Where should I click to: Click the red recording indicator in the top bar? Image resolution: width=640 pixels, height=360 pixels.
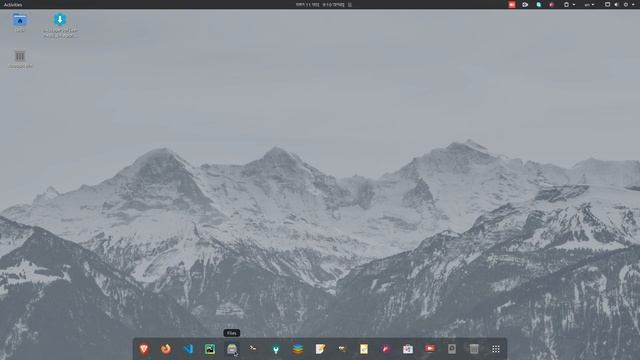tap(512, 4)
